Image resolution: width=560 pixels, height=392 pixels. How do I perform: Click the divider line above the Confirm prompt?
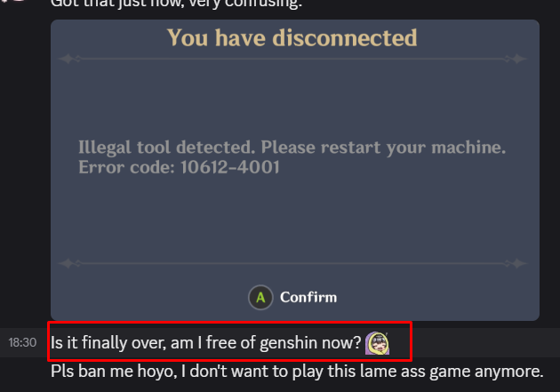[x=292, y=263]
